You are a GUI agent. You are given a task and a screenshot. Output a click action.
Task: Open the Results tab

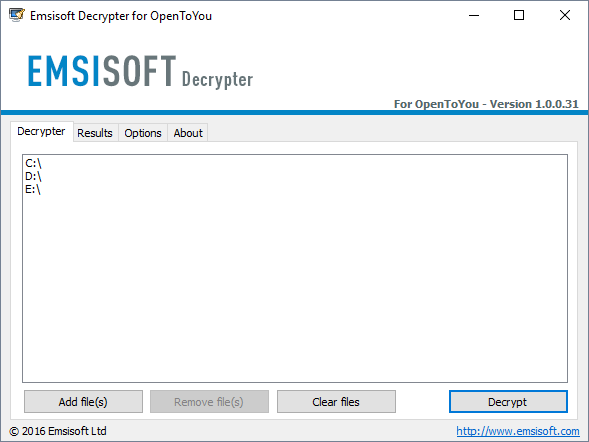pyautogui.click(x=95, y=133)
